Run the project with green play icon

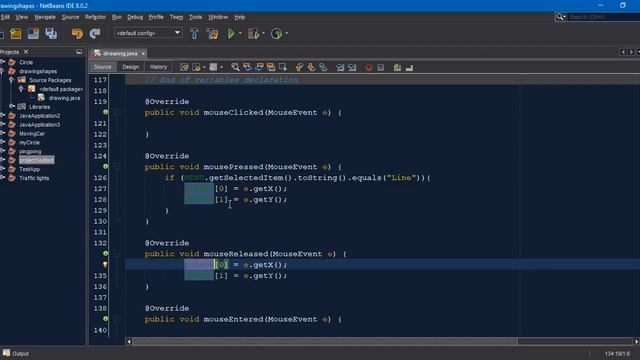[231, 33]
